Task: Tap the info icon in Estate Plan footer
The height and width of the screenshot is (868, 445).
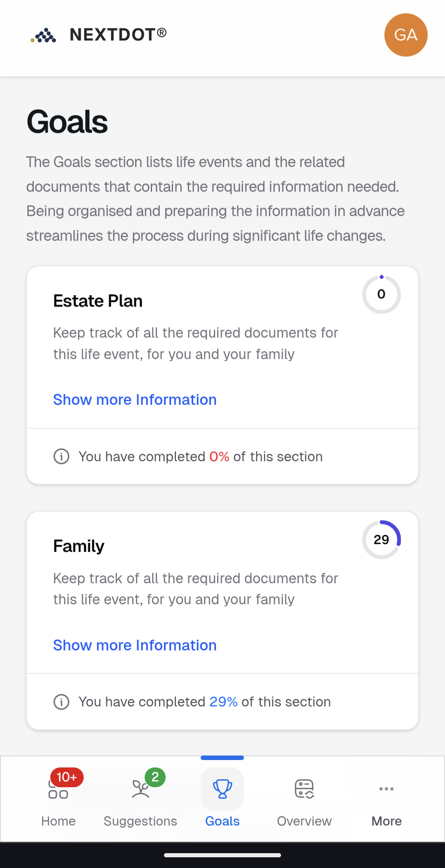Action: (61, 457)
